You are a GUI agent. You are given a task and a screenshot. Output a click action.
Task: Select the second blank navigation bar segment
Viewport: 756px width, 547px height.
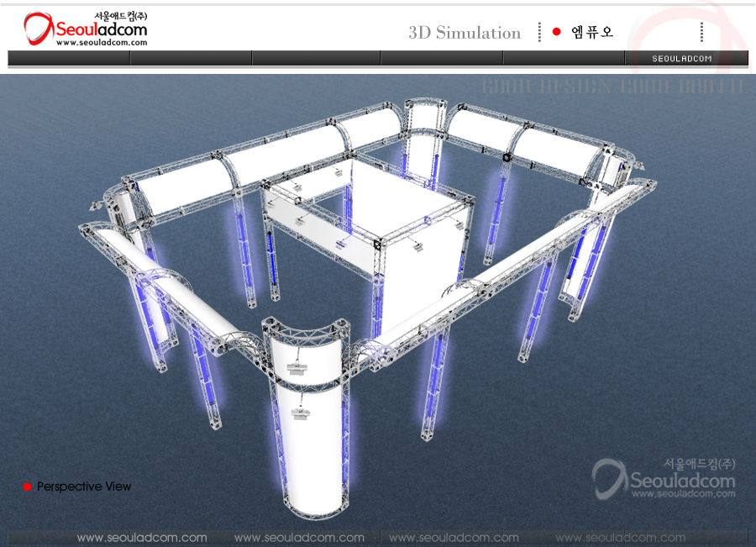coord(191,58)
